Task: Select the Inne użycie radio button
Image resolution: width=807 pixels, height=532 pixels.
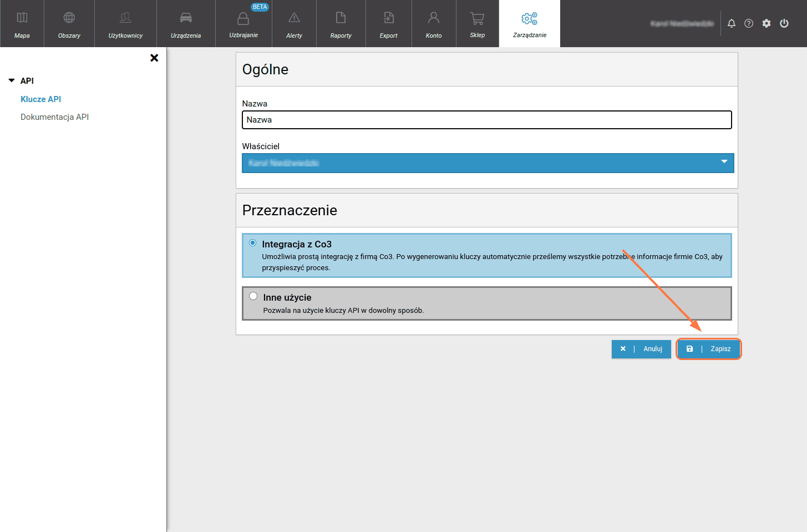Action: click(x=253, y=296)
